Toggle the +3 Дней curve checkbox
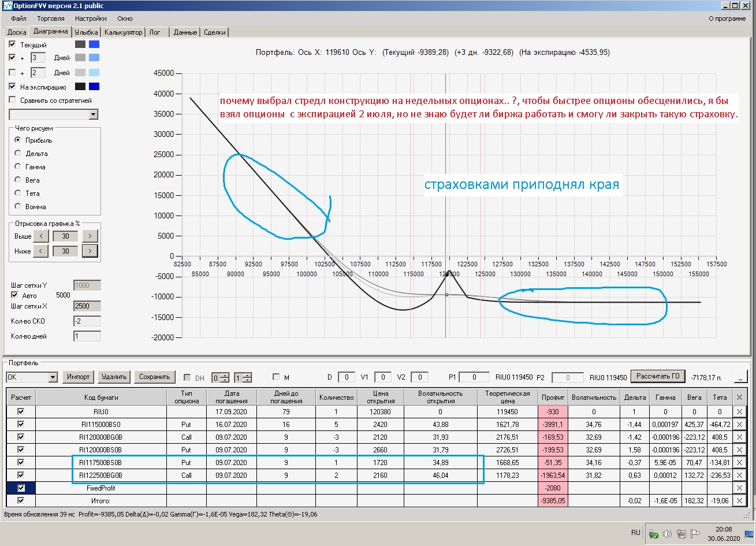Viewport: 756px width, 546px height. pos(13,58)
